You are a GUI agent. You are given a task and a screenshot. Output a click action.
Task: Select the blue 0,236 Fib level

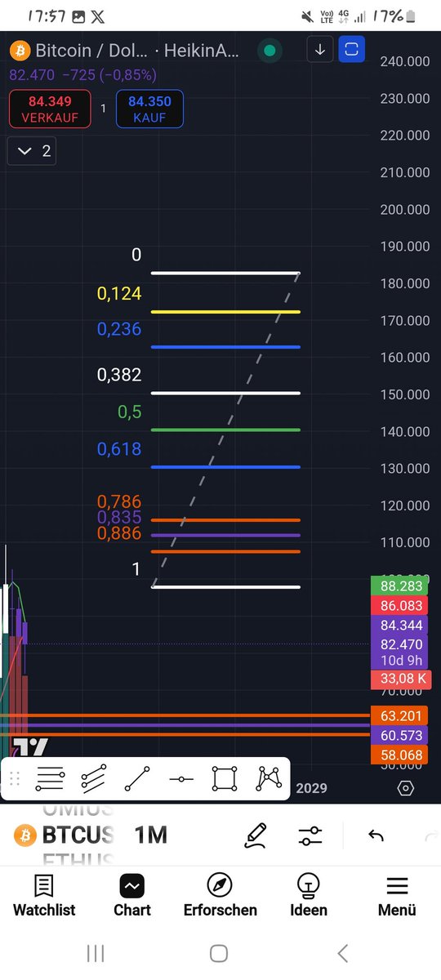pyautogui.click(x=225, y=347)
